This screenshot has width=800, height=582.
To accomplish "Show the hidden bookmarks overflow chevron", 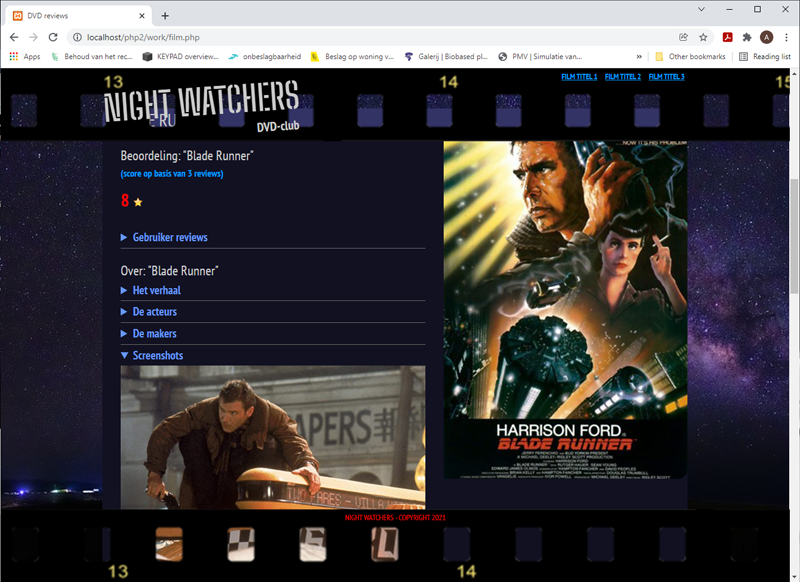I will [x=639, y=57].
